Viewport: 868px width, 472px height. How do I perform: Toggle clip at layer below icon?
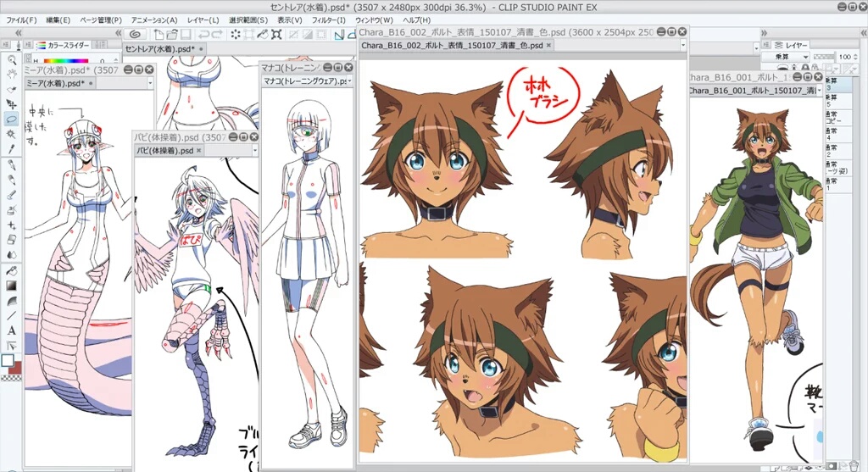[783, 68]
